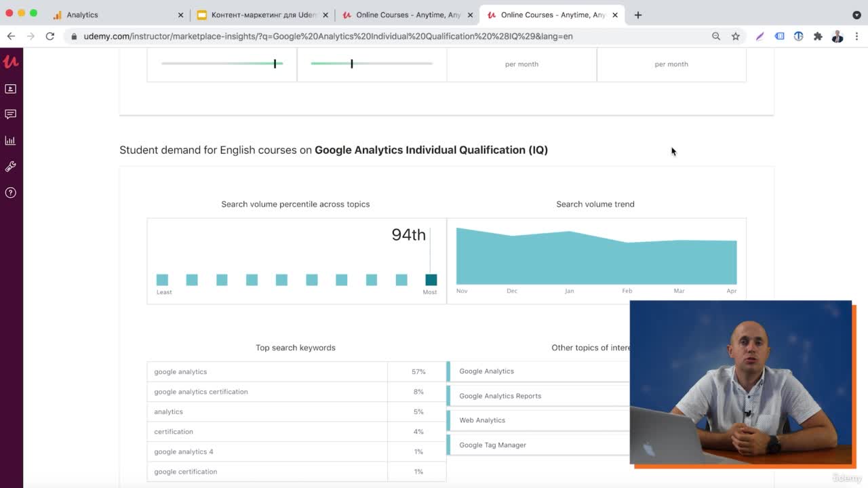Image resolution: width=868 pixels, height=488 pixels.
Task: Open the Google Analytics Reports topic
Action: click(x=500, y=396)
